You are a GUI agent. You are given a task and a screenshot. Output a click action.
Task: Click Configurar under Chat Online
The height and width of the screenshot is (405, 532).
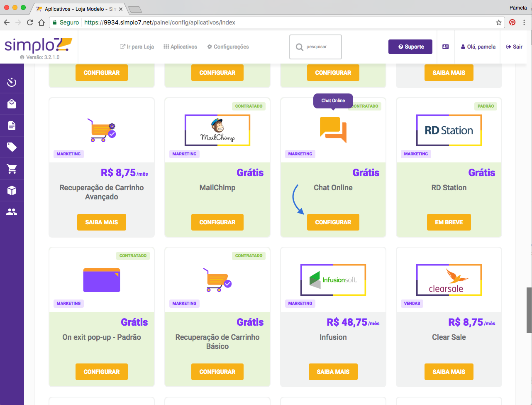pyautogui.click(x=333, y=222)
